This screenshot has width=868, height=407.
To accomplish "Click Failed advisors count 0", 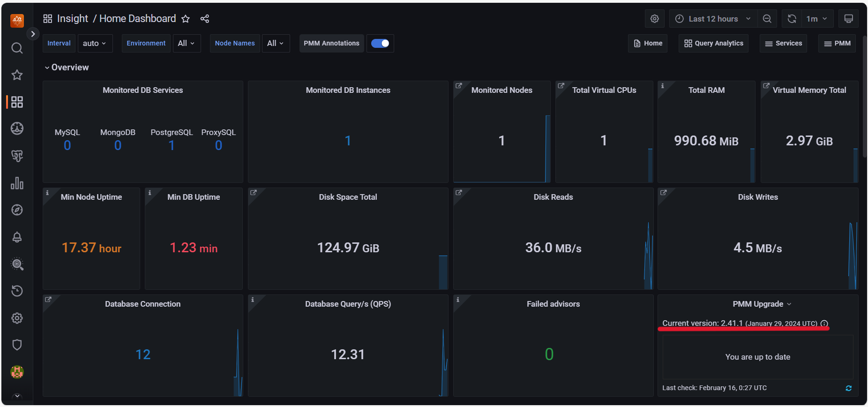I will pyautogui.click(x=549, y=354).
